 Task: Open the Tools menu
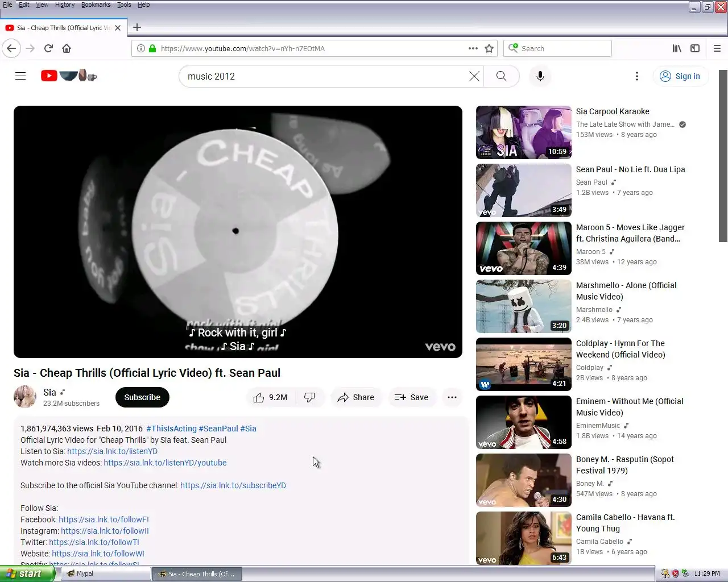[x=124, y=5]
